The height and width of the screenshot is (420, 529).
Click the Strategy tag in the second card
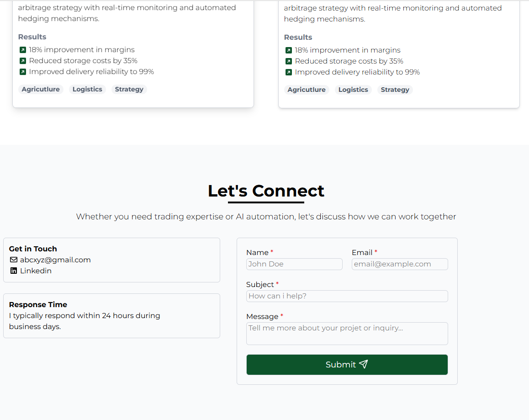(395, 90)
